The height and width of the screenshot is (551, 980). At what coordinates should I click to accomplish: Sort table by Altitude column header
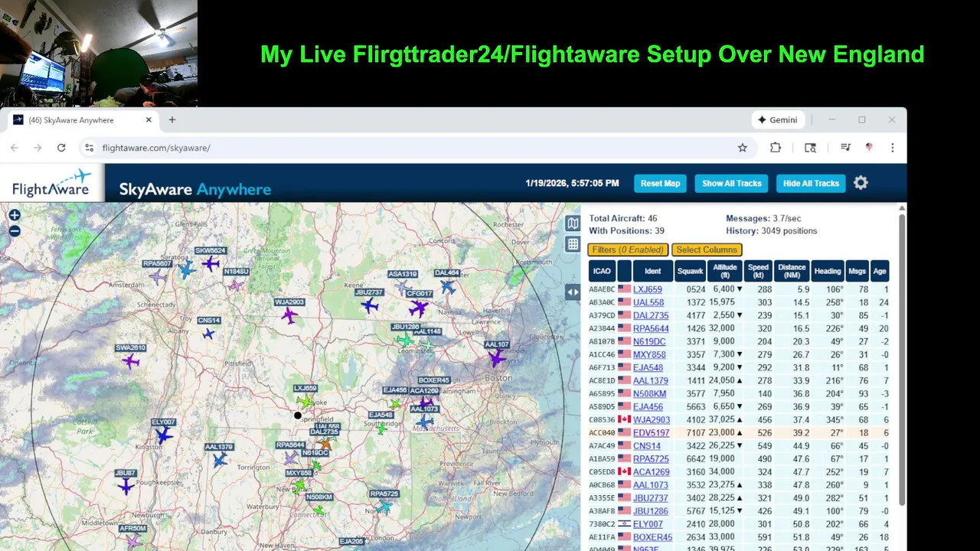[724, 271]
